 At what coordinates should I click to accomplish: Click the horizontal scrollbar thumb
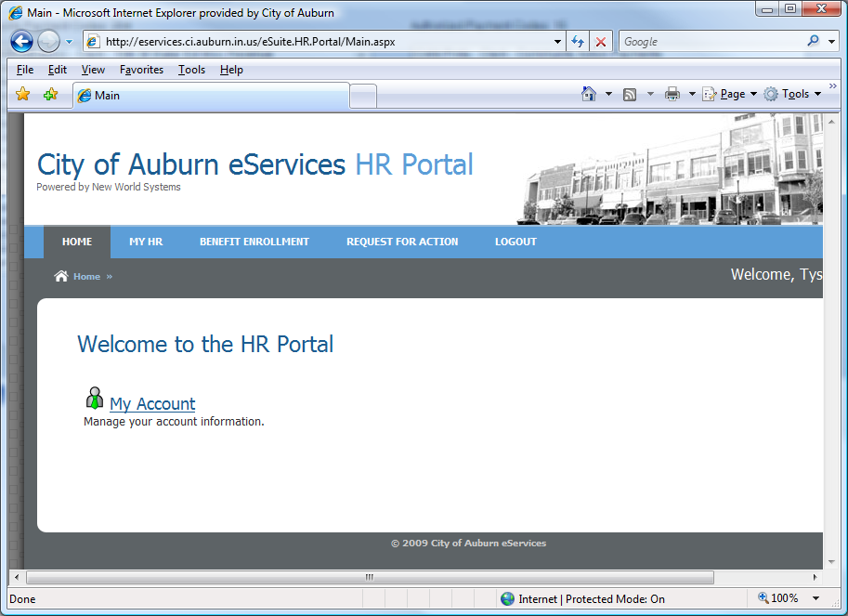pyautogui.click(x=370, y=577)
